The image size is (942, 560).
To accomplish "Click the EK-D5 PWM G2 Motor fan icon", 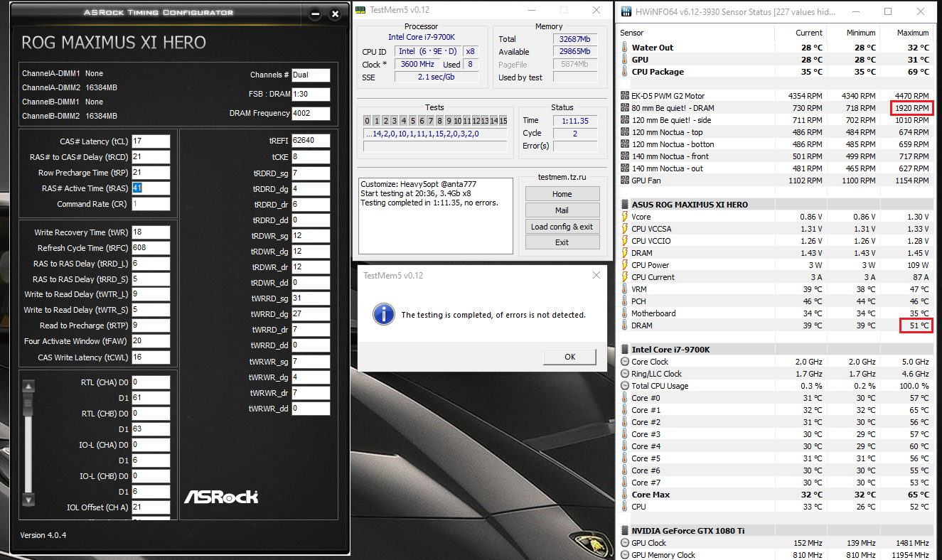I will [x=625, y=96].
